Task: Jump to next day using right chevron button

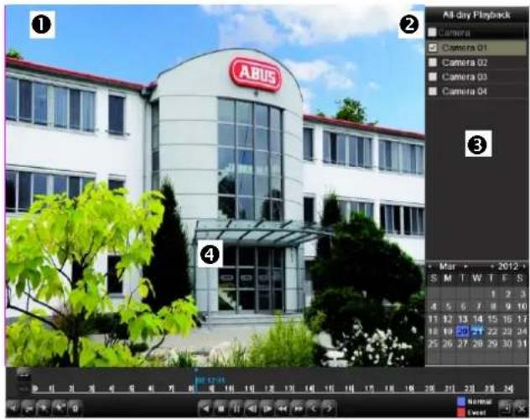Action: click(x=329, y=408)
